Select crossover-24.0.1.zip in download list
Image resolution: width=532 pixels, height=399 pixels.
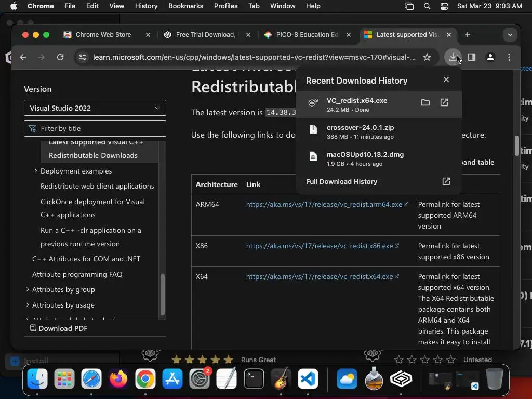tap(378, 131)
